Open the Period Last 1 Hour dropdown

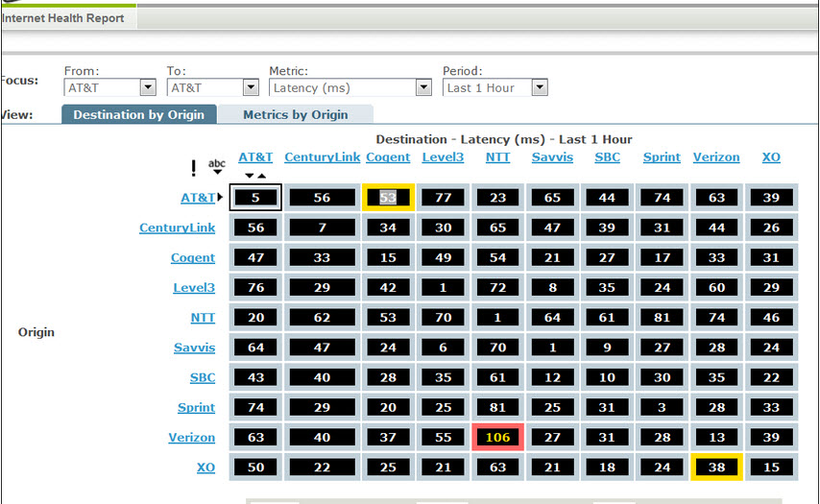pos(539,87)
